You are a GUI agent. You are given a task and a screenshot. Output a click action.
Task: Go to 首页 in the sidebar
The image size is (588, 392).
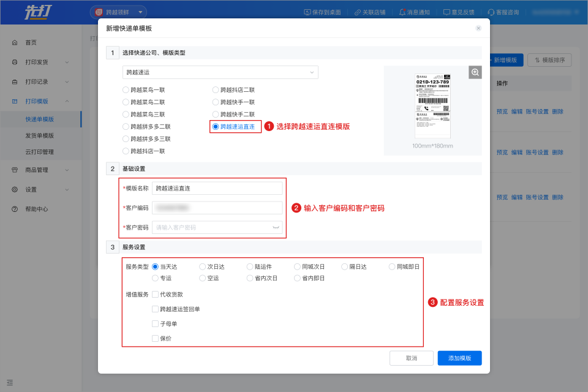[x=31, y=42]
